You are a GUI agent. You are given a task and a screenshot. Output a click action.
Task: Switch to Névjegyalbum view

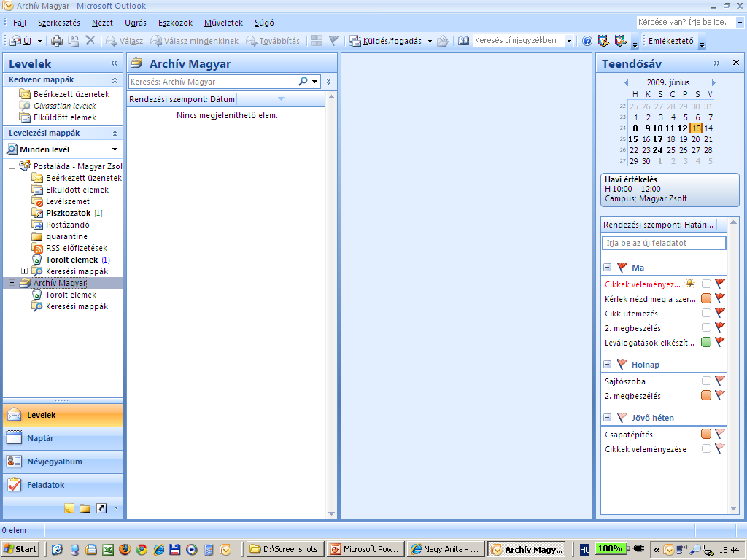(63, 462)
